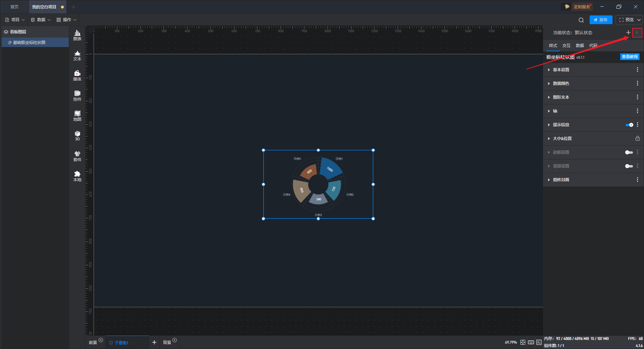644x349 pixels.
Task: Toggle the 提示信息 switch off
Action: click(629, 125)
